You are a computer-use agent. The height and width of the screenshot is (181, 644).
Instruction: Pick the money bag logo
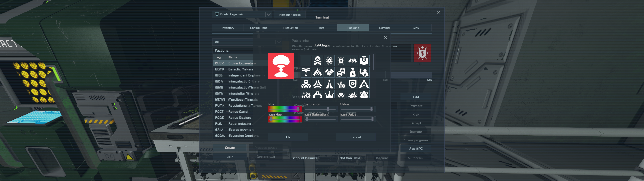click(x=352, y=72)
